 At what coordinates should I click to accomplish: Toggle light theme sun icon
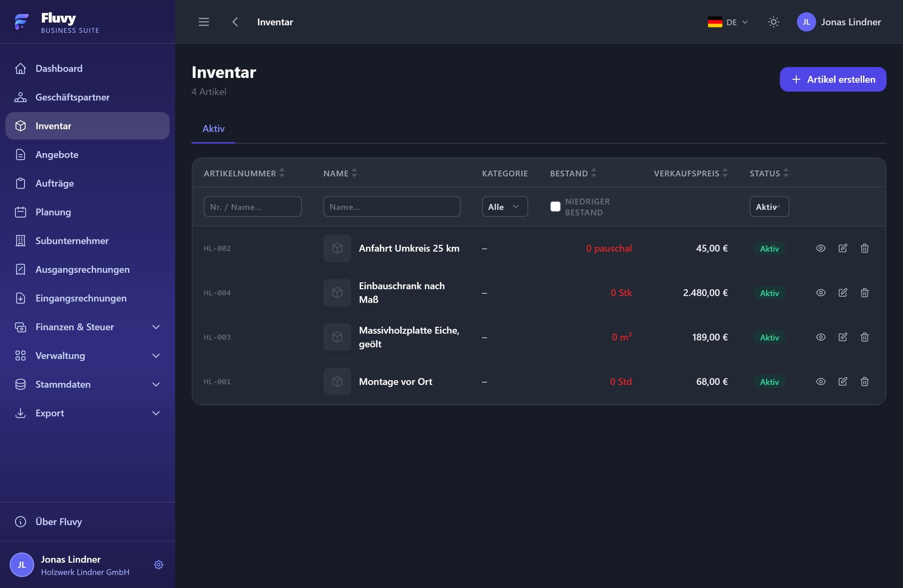click(x=773, y=22)
